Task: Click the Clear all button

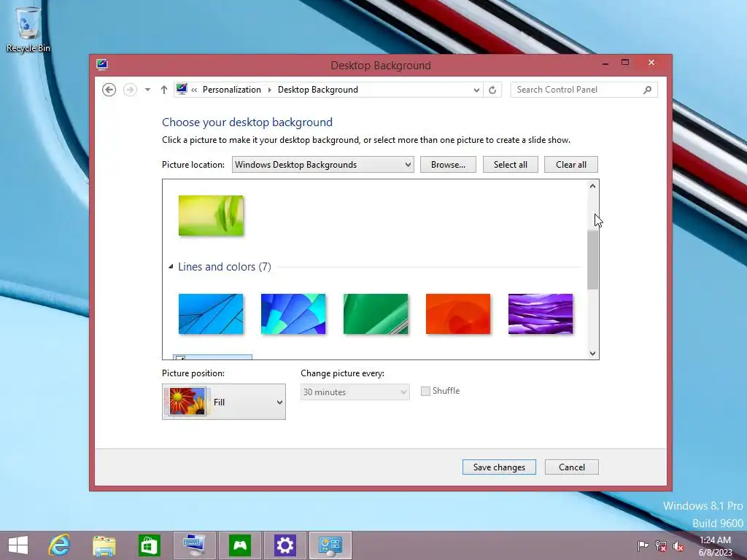Action: pyautogui.click(x=570, y=165)
